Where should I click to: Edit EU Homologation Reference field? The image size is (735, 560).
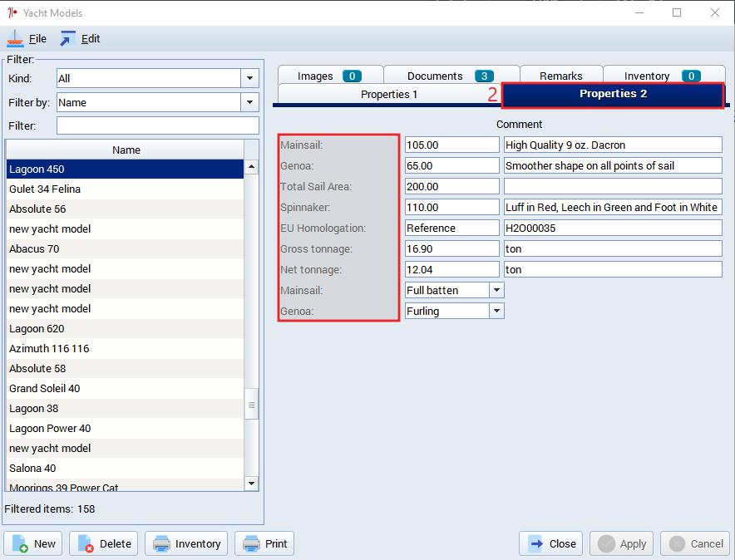tap(451, 228)
